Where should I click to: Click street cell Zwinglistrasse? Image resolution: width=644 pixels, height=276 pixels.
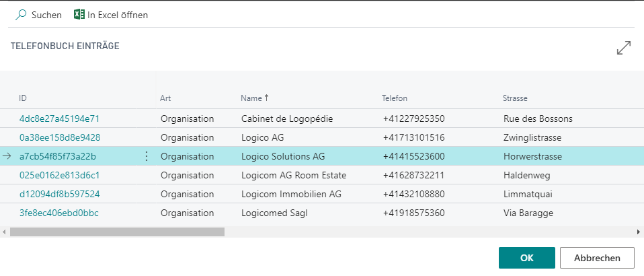click(x=532, y=137)
